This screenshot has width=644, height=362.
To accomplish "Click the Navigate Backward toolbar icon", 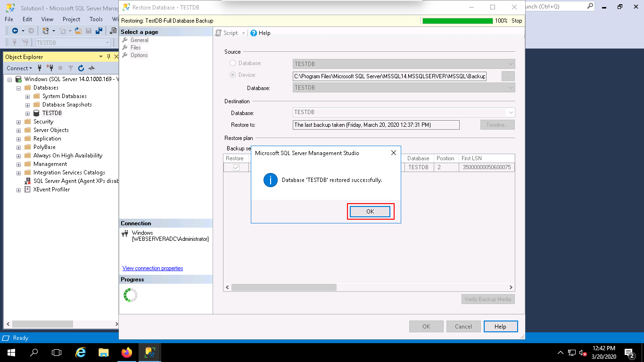I will [x=16, y=31].
